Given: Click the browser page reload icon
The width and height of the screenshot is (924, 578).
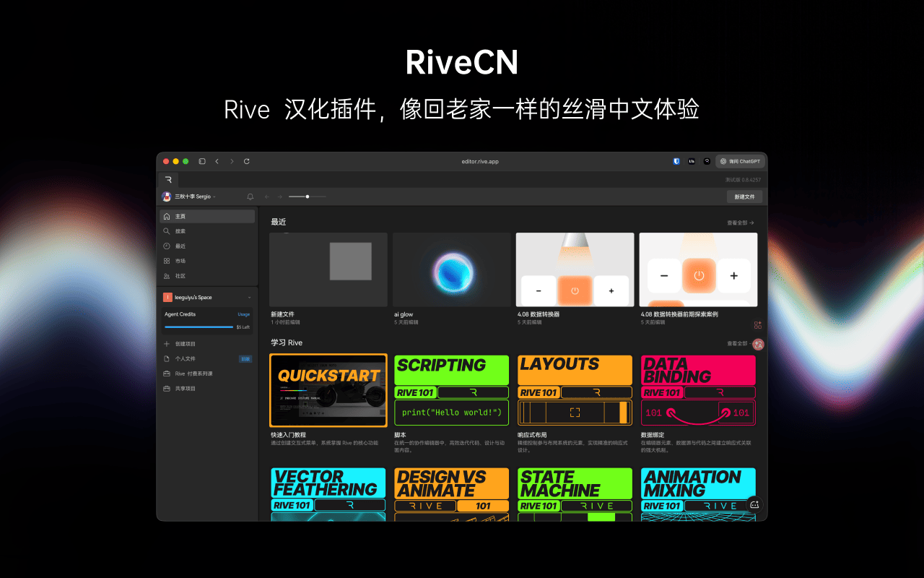Looking at the screenshot, I should click(246, 161).
